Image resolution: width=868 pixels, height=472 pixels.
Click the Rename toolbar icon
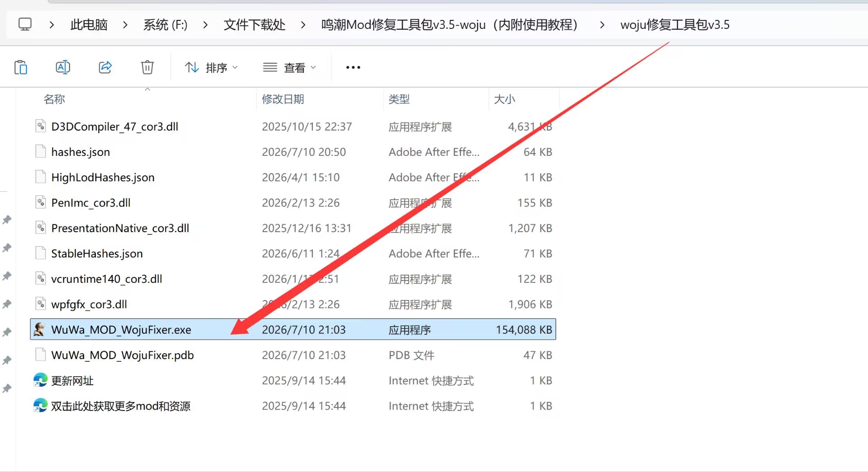(x=63, y=67)
